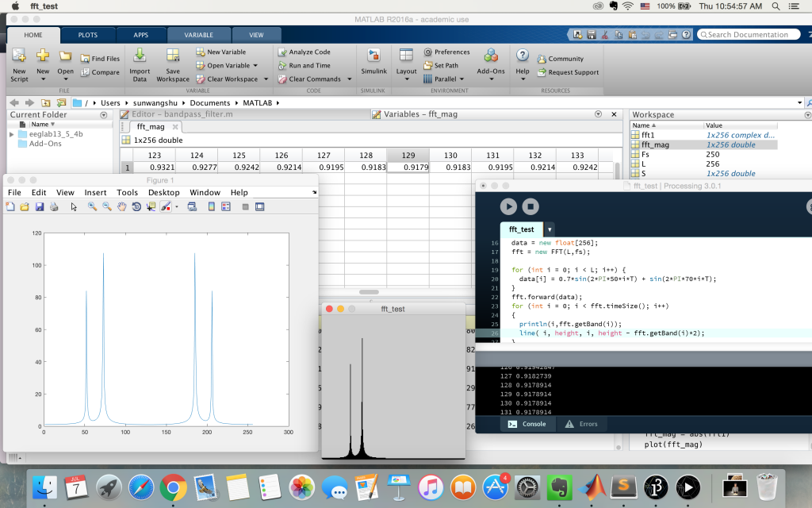The width and height of the screenshot is (812, 508).
Task: Click Request Support
Action: (x=568, y=72)
